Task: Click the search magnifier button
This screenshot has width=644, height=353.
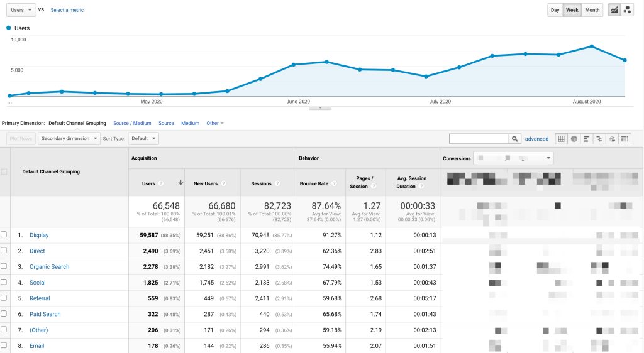Action: pyautogui.click(x=514, y=139)
